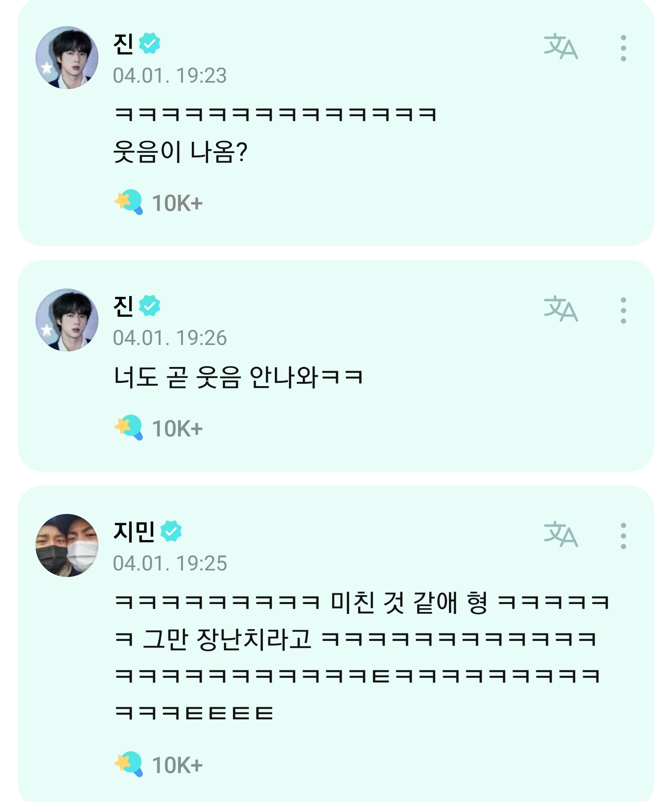
Task: Tap the username 지민
Action: pyautogui.click(x=134, y=531)
